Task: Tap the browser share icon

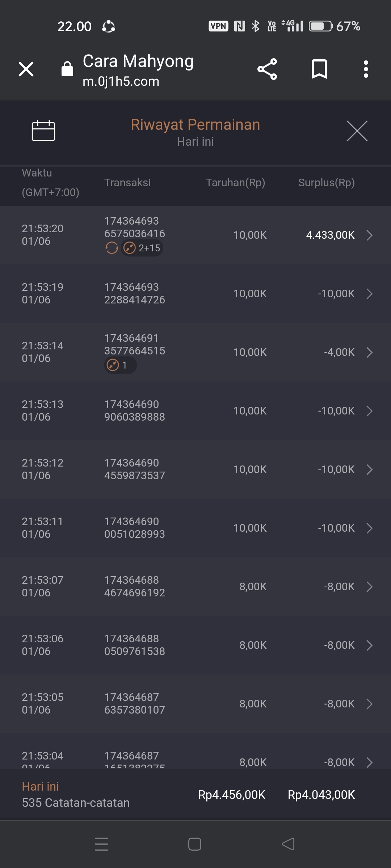Action: [267, 69]
